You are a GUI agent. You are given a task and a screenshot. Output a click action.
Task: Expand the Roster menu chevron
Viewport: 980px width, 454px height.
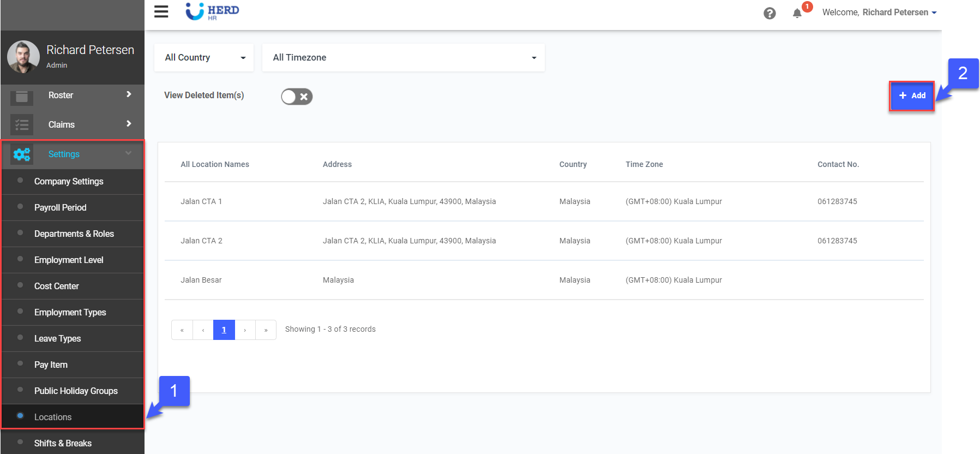pos(129,94)
